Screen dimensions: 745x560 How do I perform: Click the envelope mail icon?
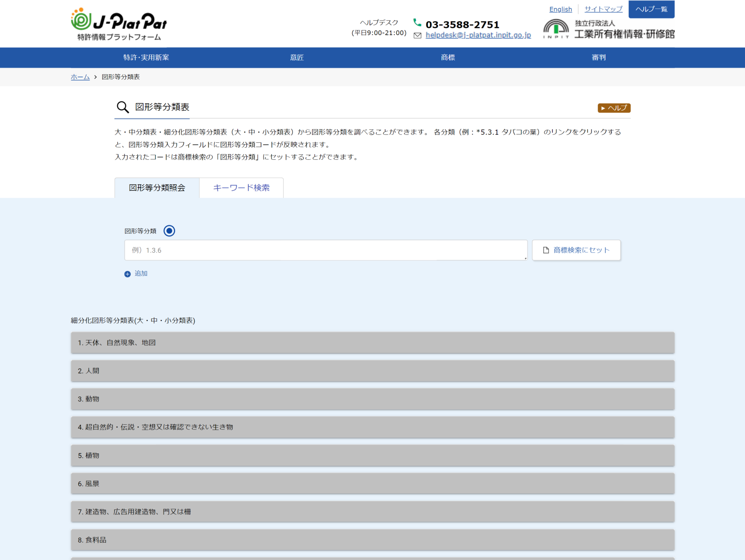click(x=418, y=35)
